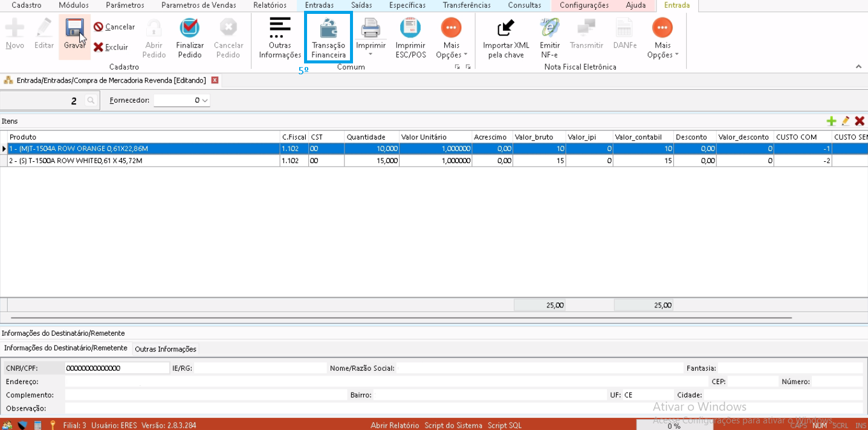The height and width of the screenshot is (430, 868).
Task: Click the Nome/Razão Social field
Action: click(539, 368)
